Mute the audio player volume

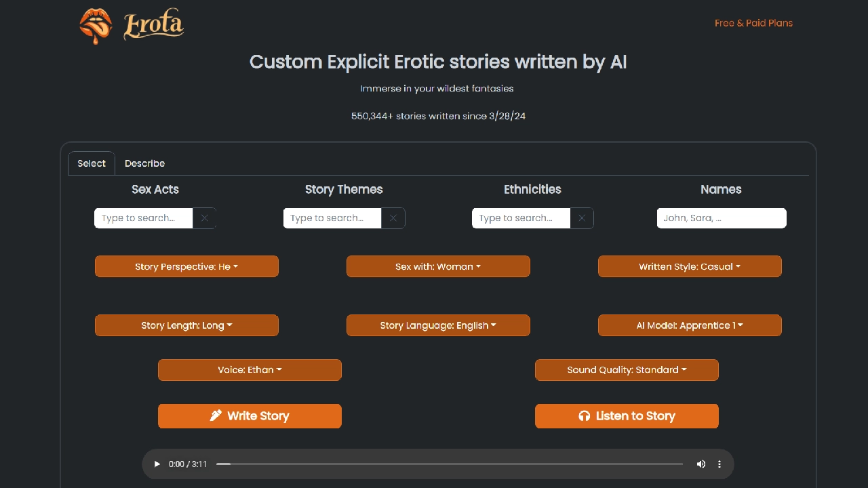pyautogui.click(x=701, y=464)
